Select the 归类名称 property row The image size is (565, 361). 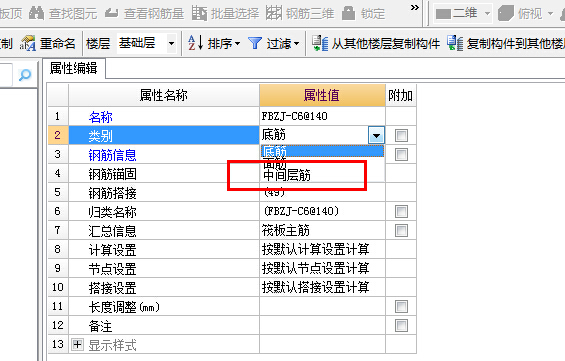(x=164, y=211)
